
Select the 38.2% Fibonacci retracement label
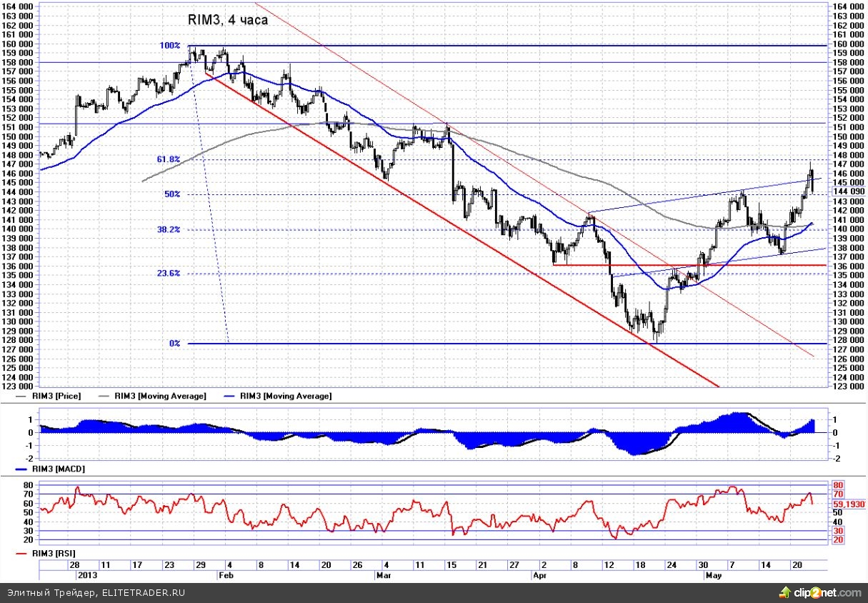click(169, 230)
